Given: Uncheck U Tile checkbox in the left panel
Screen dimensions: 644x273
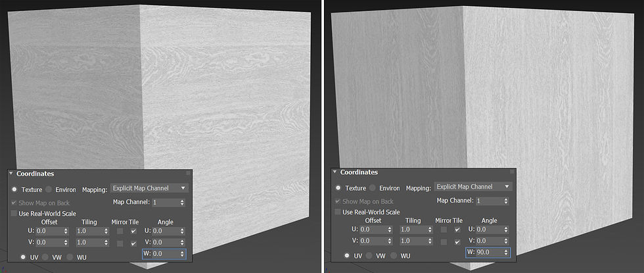Looking at the screenshot, I should pos(133,232).
